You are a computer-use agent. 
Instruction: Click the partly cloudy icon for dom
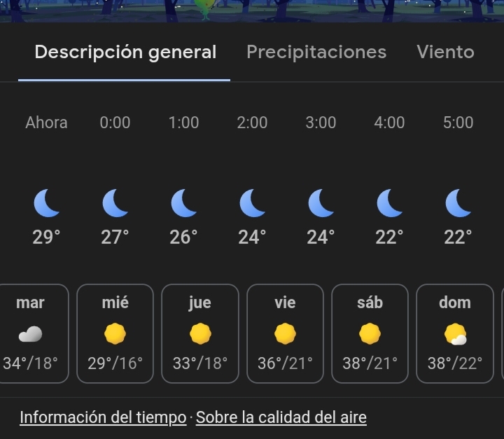coord(455,334)
